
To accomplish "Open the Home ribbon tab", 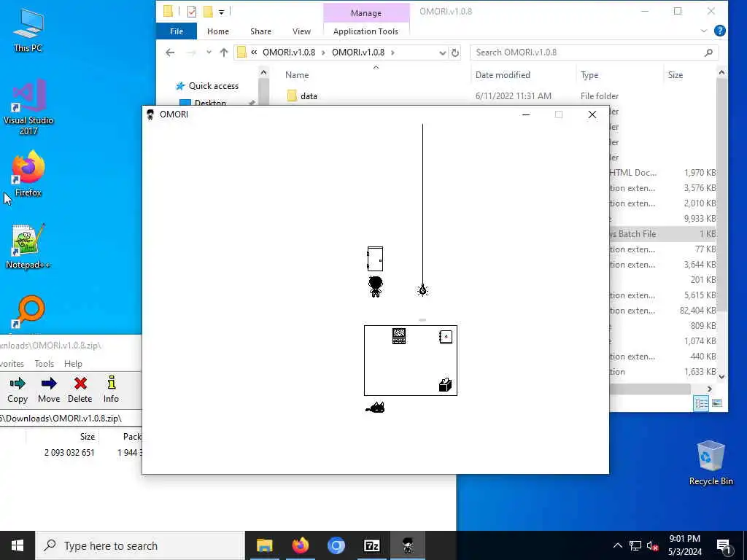I will coord(218,31).
